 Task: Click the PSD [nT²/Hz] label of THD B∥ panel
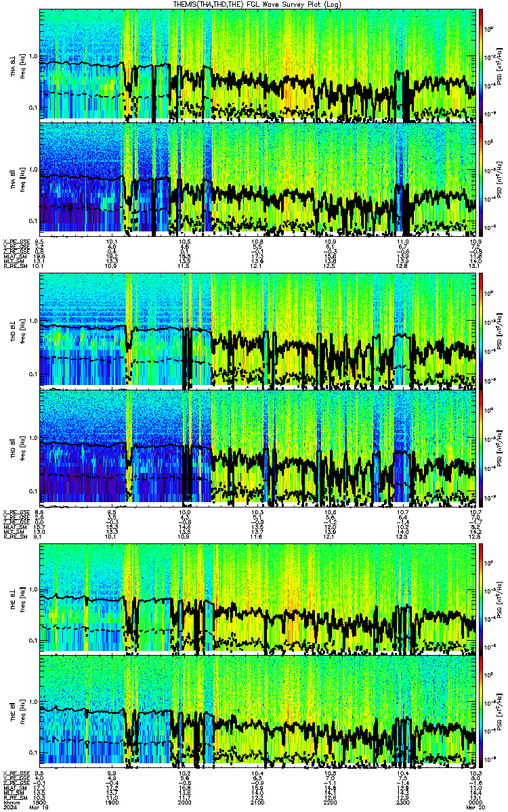pos(499,447)
